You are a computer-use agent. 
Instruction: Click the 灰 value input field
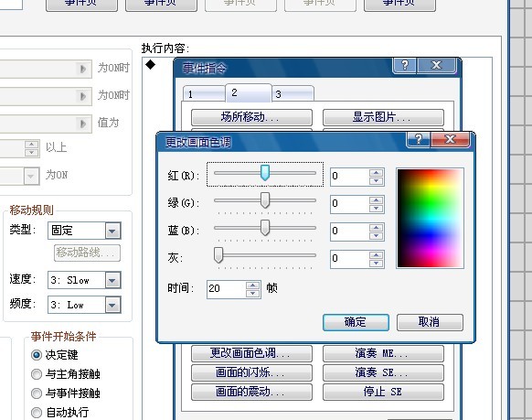[x=350, y=259]
